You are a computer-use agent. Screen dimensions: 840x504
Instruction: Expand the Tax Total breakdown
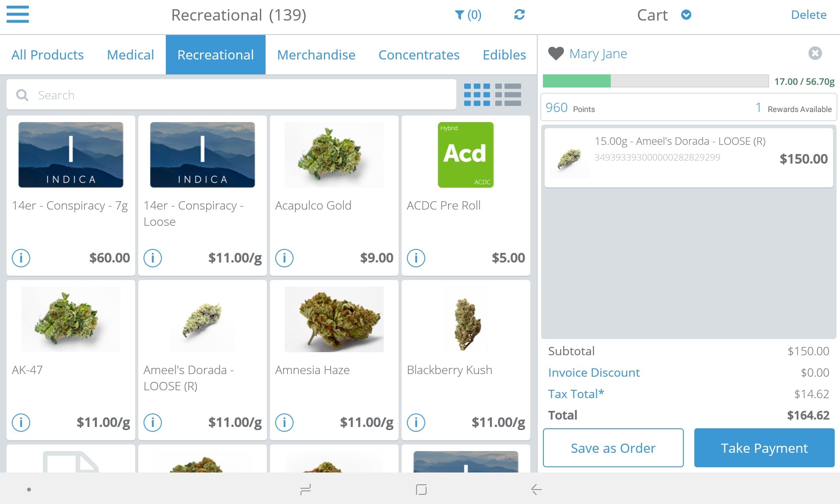point(576,394)
